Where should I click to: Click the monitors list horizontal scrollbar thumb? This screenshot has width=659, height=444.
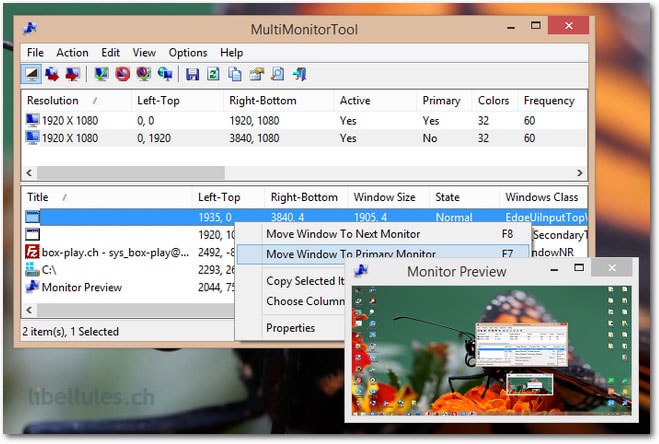[131, 172]
